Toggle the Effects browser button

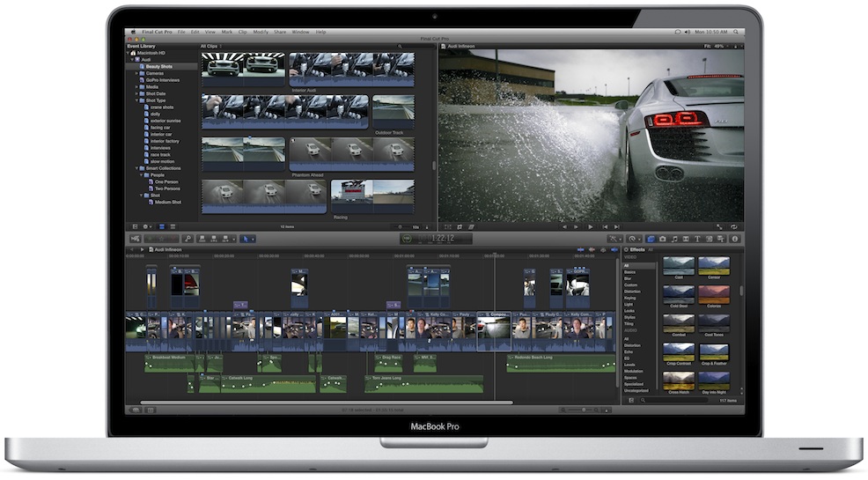click(651, 240)
